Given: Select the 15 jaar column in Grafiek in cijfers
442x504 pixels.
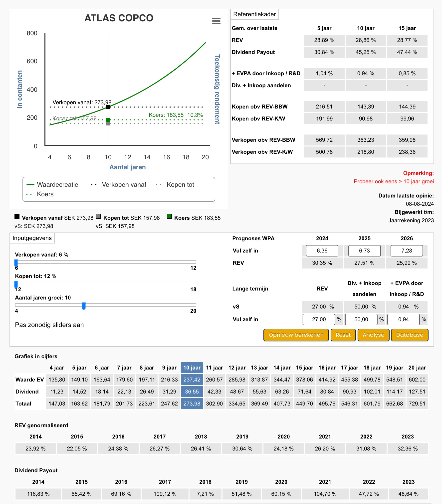Looking at the screenshot, I should (x=304, y=368).
